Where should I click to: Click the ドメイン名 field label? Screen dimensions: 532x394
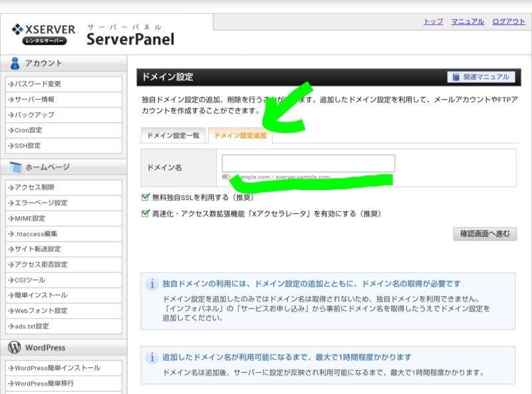click(x=164, y=167)
